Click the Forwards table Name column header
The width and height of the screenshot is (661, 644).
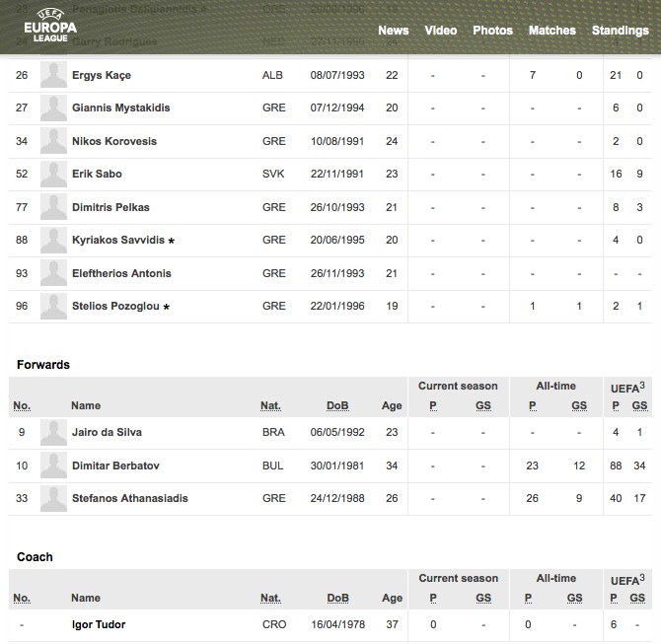pos(86,405)
